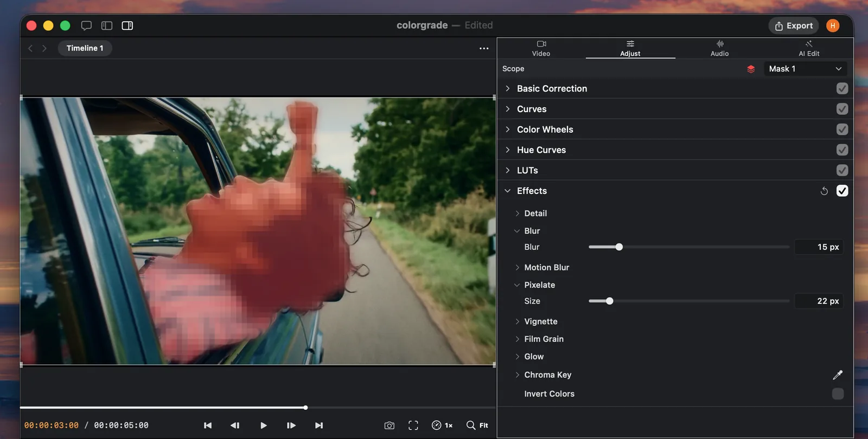Switch to the Video tab
Image resolution: width=868 pixels, height=439 pixels.
pos(541,48)
